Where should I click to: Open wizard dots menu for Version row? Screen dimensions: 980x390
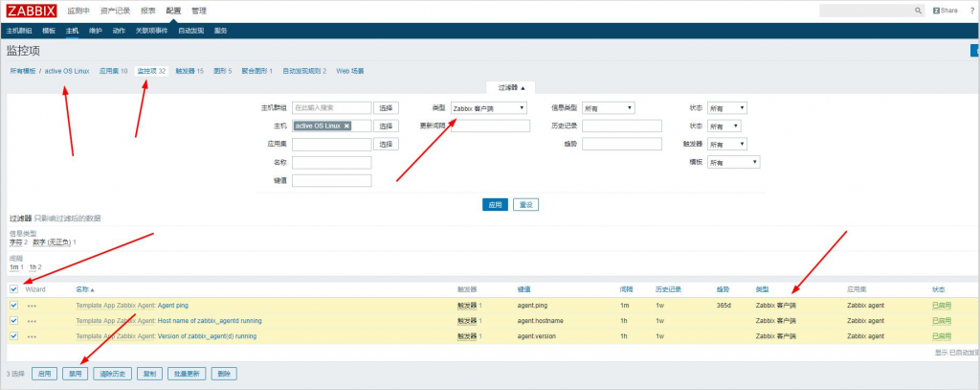32,336
